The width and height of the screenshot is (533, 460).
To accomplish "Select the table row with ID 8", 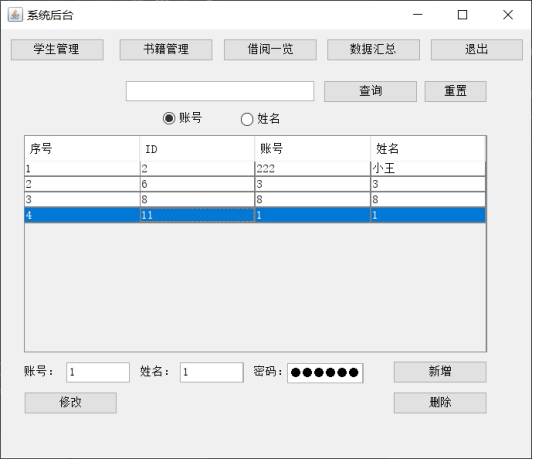I will (255, 200).
